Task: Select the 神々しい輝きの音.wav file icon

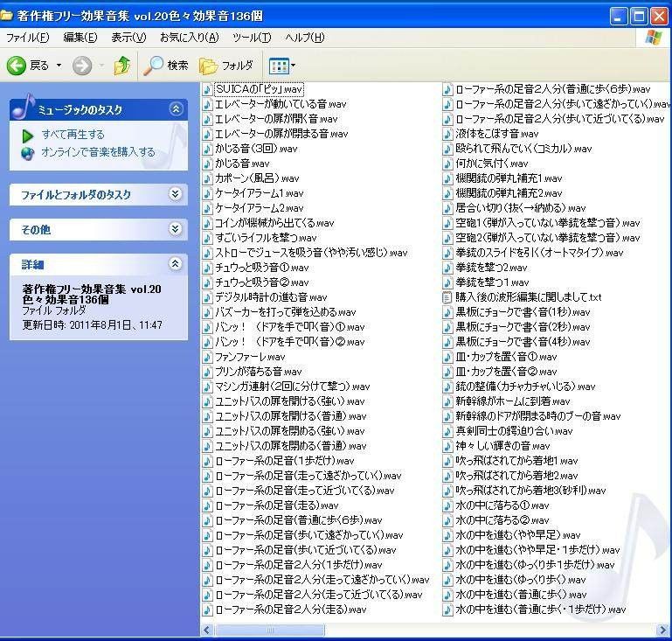Action: [x=447, y=446]
